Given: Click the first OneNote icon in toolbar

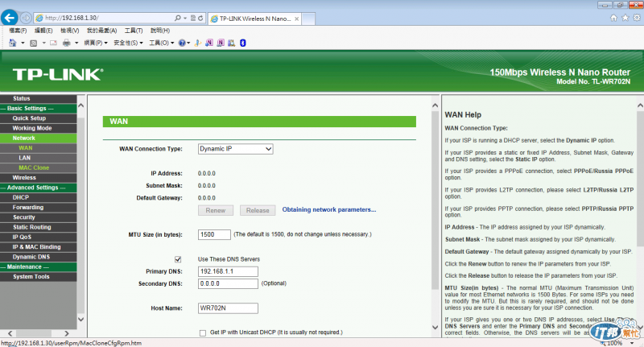Looking at the screenshot, I should (x=209, y=43).
